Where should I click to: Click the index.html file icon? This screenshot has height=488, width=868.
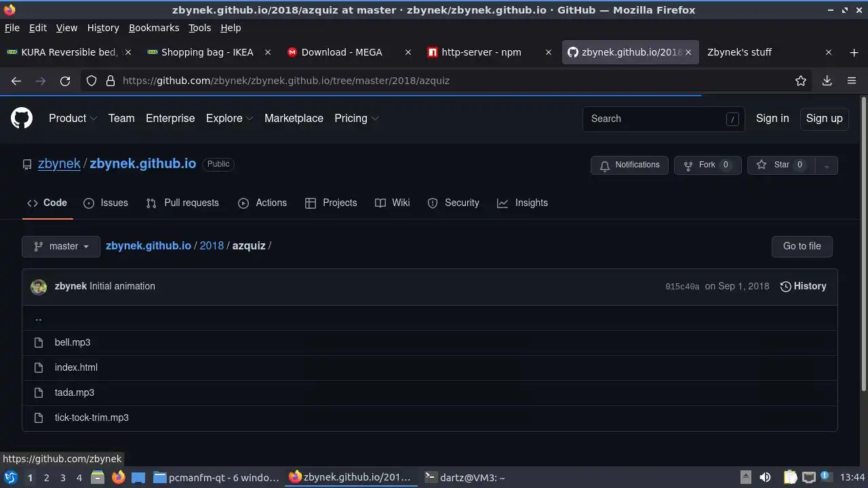coord(39,367)
